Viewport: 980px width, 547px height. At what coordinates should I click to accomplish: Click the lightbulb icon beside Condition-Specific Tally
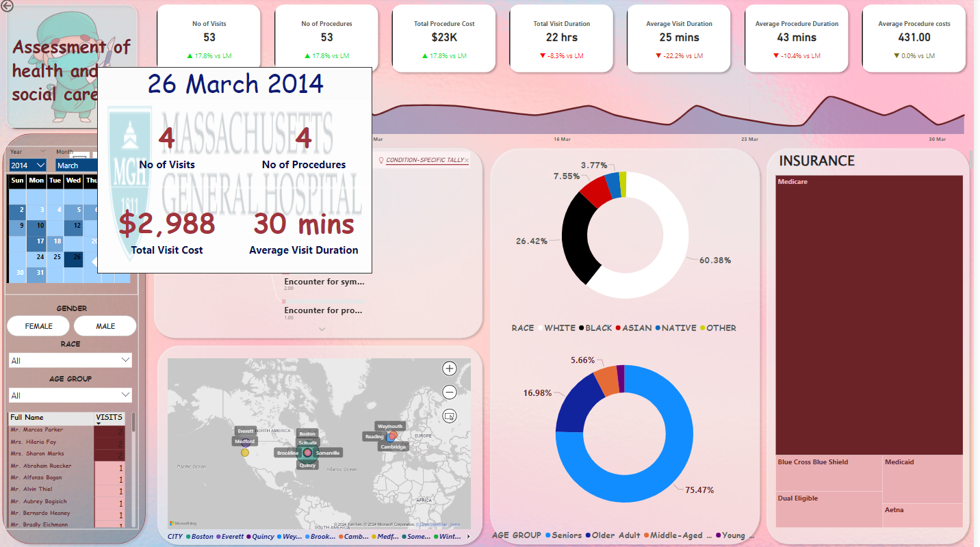[381, 161]
